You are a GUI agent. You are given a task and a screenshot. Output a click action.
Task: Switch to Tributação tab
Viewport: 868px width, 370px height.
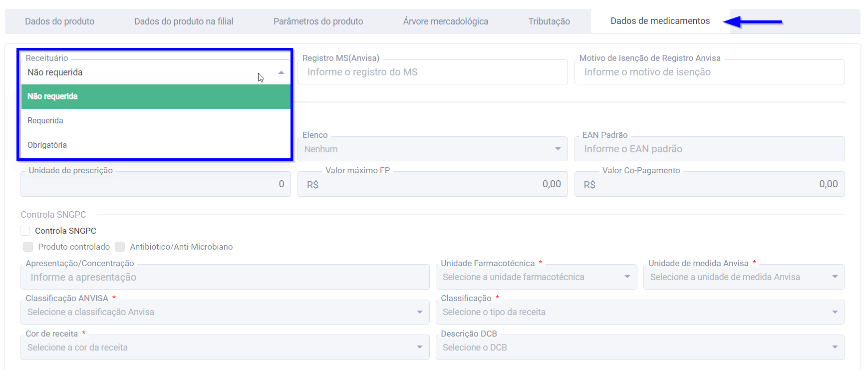coord(549,21)
